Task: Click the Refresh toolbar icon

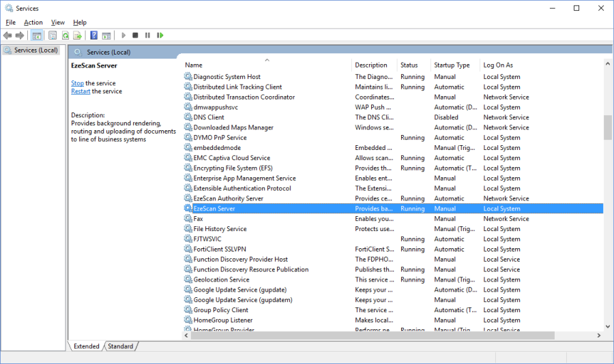Action: (x=65, y=35)
